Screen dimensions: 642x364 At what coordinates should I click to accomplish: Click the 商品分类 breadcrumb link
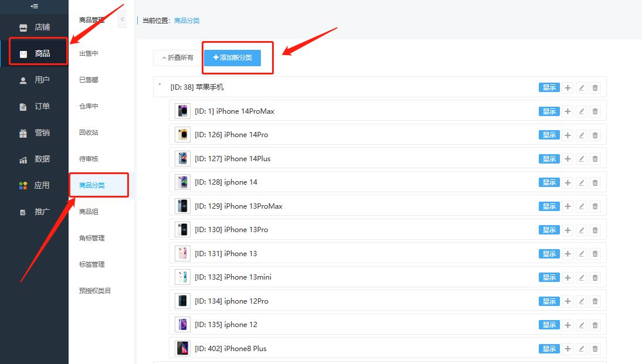coord(186,21)
